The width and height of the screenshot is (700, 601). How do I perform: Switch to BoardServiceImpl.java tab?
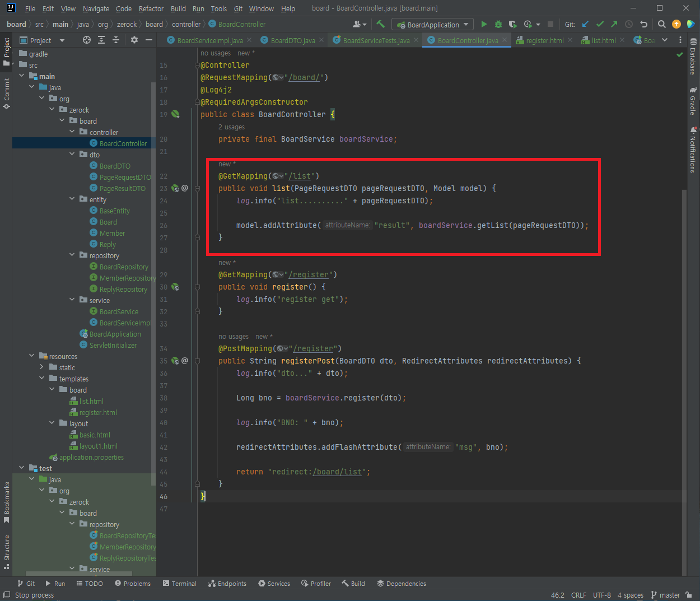(x=210, y=40)
